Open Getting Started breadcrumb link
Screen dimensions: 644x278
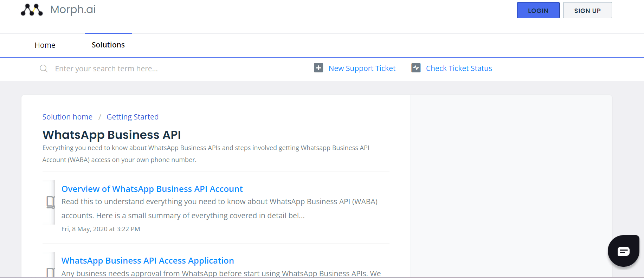tap(133, 117)
